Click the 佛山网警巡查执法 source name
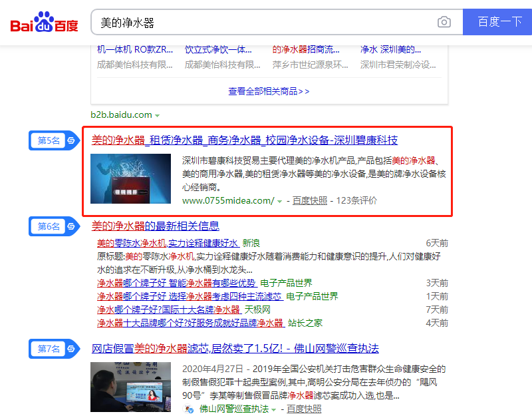Viewport: 532px width, 420px height. 234,409
